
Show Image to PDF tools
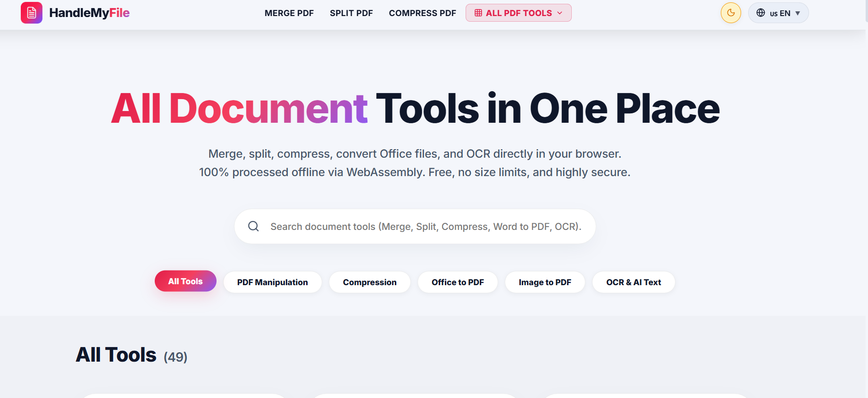tap(545, 282)
